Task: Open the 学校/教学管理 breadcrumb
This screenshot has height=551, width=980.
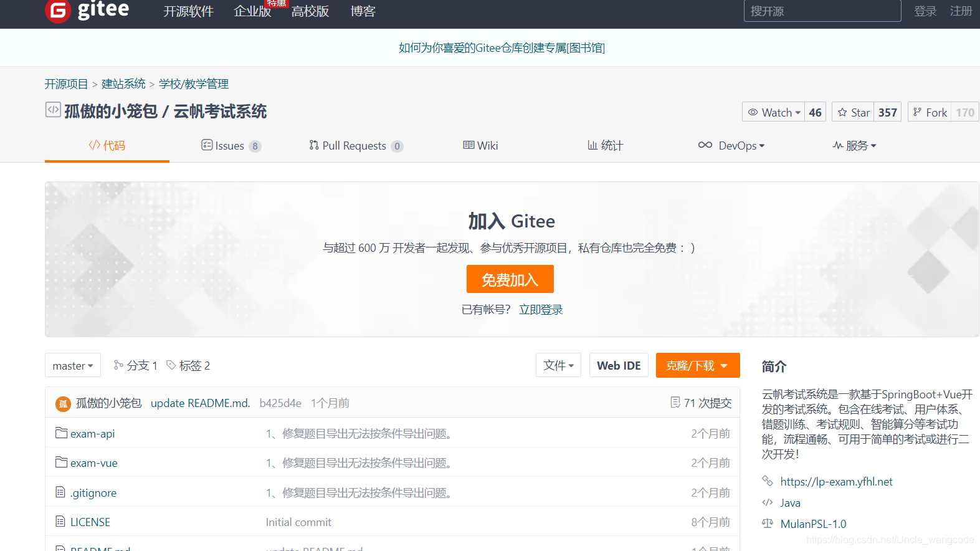Action: pos(194,84)
